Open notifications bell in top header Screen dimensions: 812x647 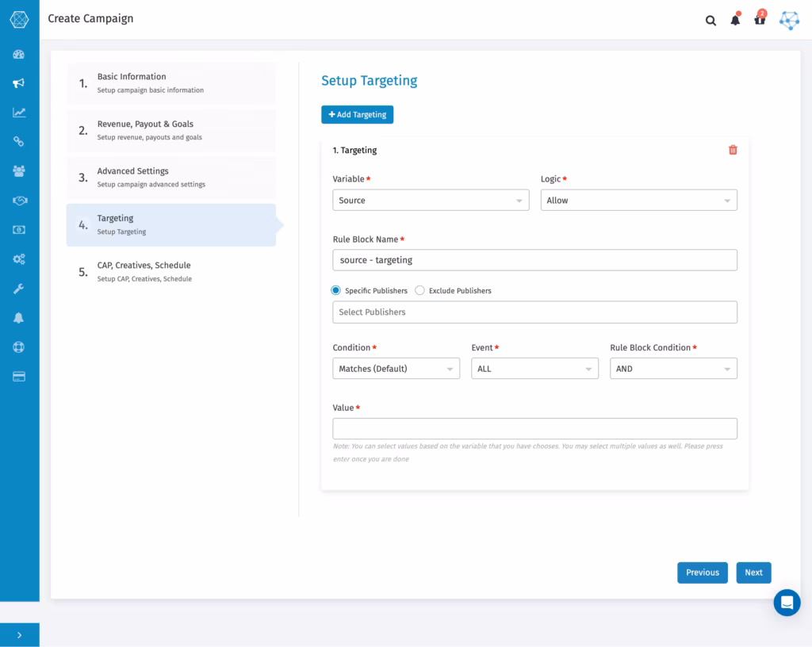point(735,20)
